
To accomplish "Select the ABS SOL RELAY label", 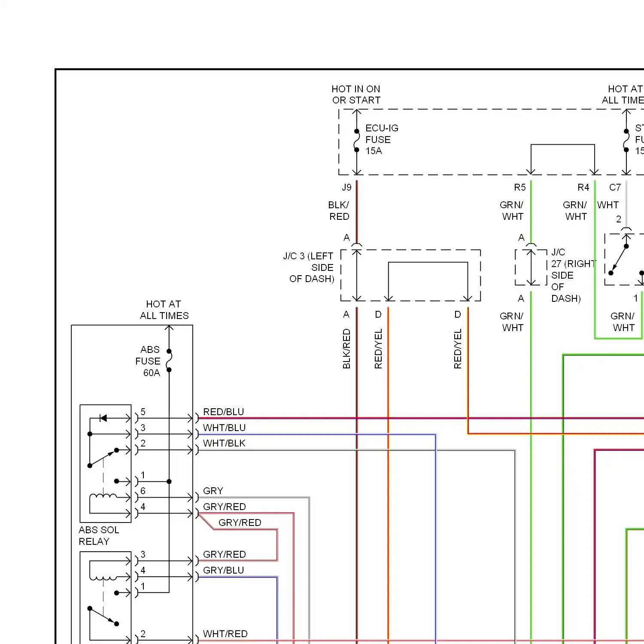I will point(99,536).
